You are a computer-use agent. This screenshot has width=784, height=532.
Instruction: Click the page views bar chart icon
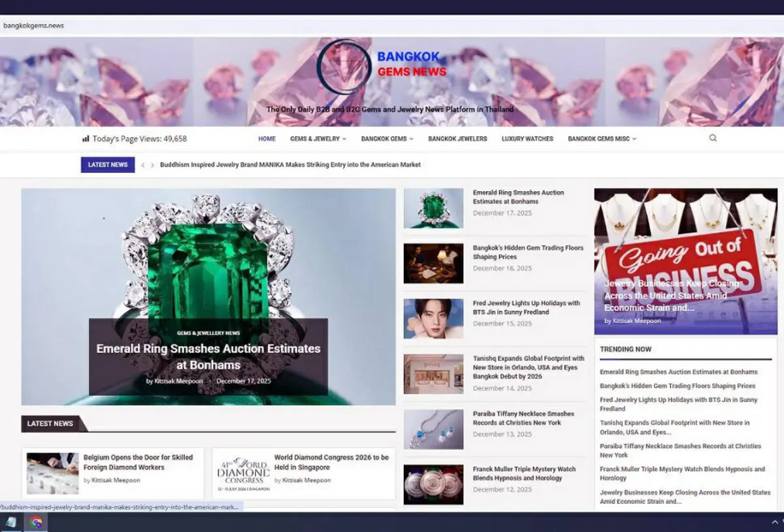(x=85, y=138)
